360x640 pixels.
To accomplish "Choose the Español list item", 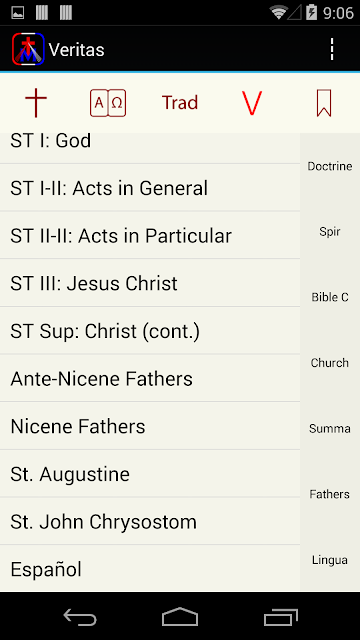I will (x=150, y=569).
